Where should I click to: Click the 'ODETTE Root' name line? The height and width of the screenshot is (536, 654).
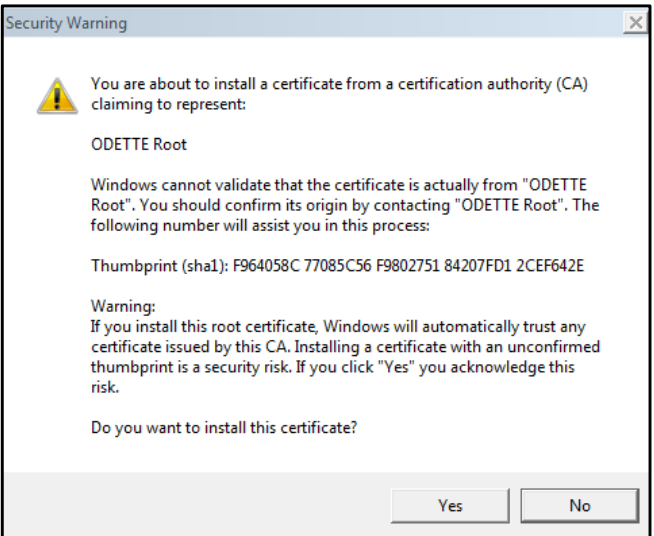click(139, 144)
